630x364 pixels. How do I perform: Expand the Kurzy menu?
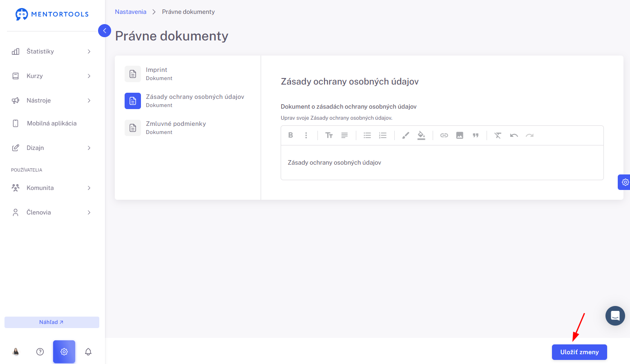52,76
